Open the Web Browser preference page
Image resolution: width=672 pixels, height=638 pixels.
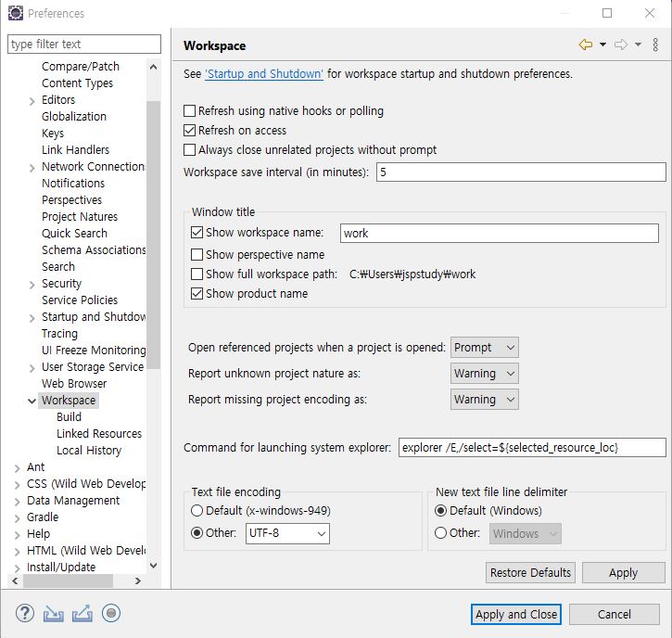tap(74, 384)
